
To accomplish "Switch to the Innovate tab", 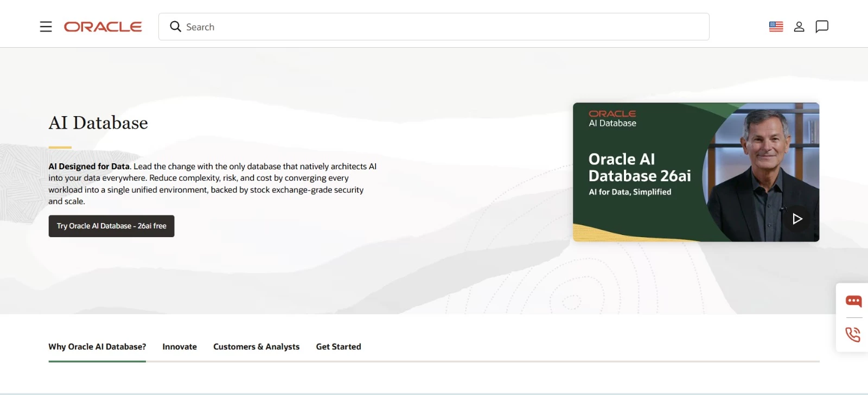I will (x=180, y=347).
